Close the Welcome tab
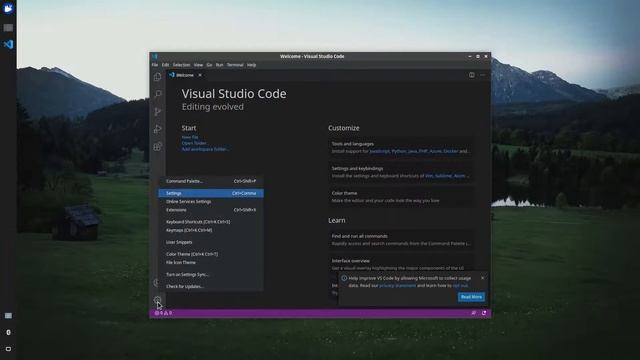Screen dimensions: 640x360 200,75
